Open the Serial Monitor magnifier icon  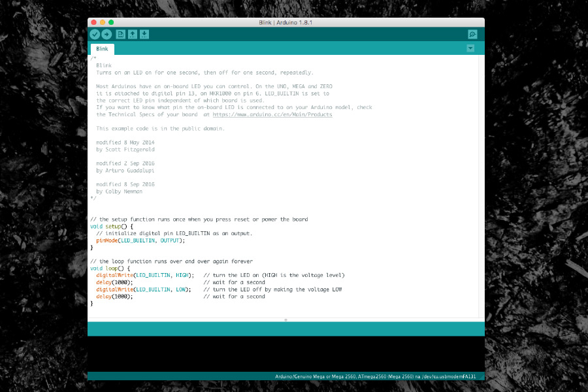coord(472,35)
